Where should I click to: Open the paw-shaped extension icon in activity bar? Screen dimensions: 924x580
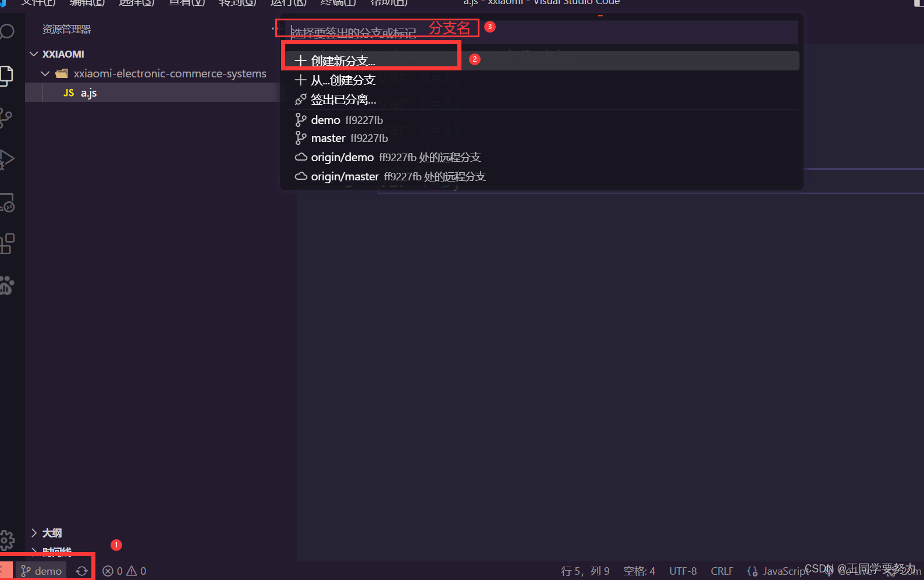tap(6, 286)
